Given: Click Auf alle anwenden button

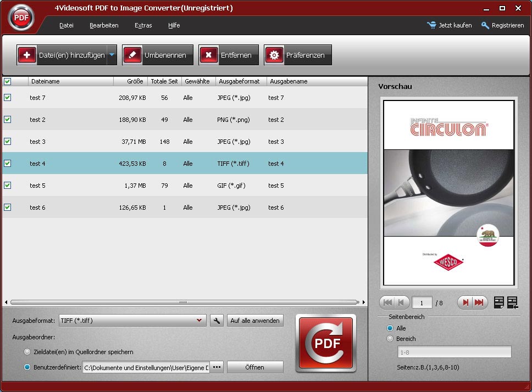Looking at the screenshot, I should 255,321.
